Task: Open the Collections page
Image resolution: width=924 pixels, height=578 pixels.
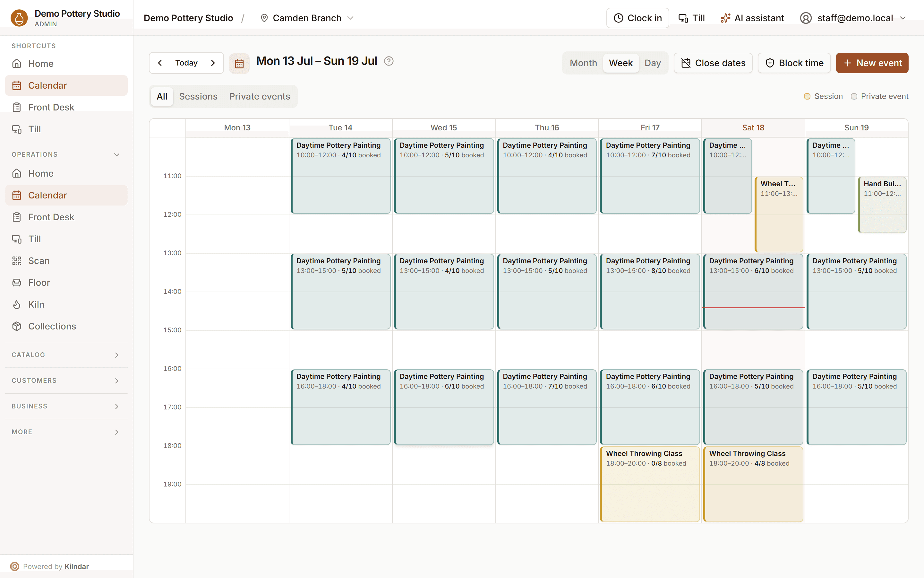Action: 66,326
